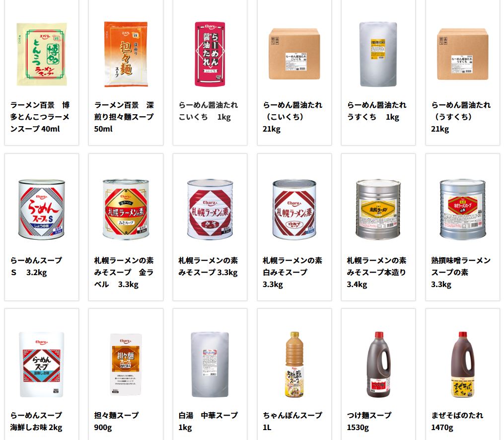Open the らーめん醤油たれ（うすくち）21kg link
504x440 pixels.
tap(461, 117)
